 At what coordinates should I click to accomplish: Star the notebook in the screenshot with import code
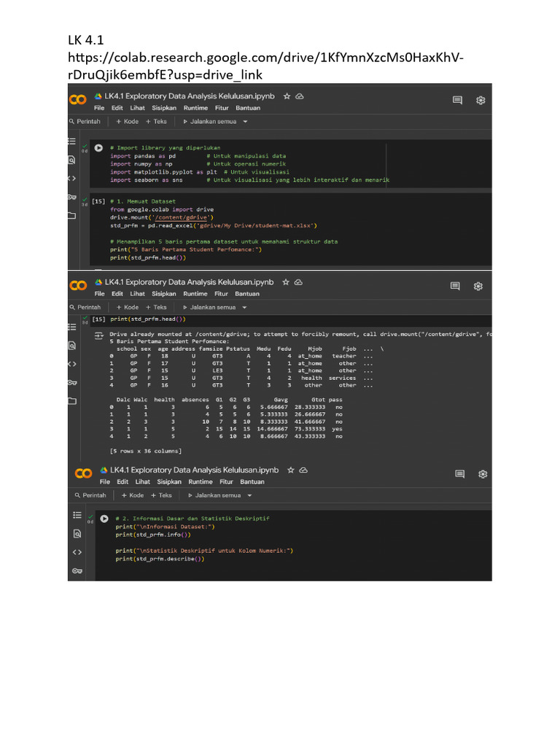(x=287, y=96)
